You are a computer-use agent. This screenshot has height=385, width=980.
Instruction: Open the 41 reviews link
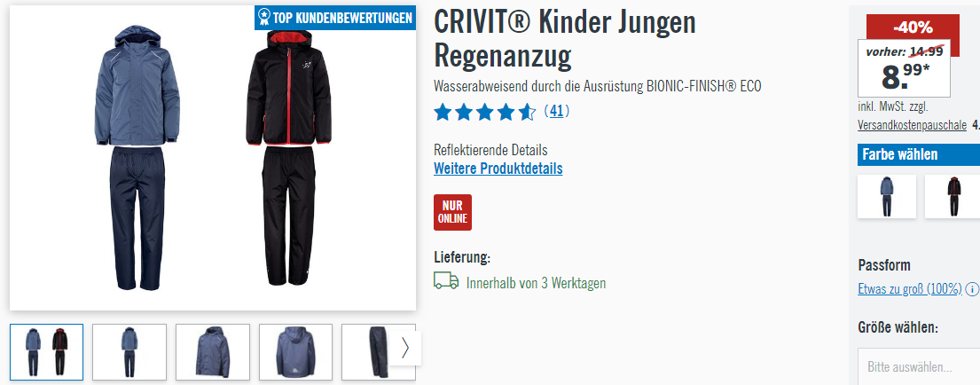pyautogui.click(x=557, y=111)
